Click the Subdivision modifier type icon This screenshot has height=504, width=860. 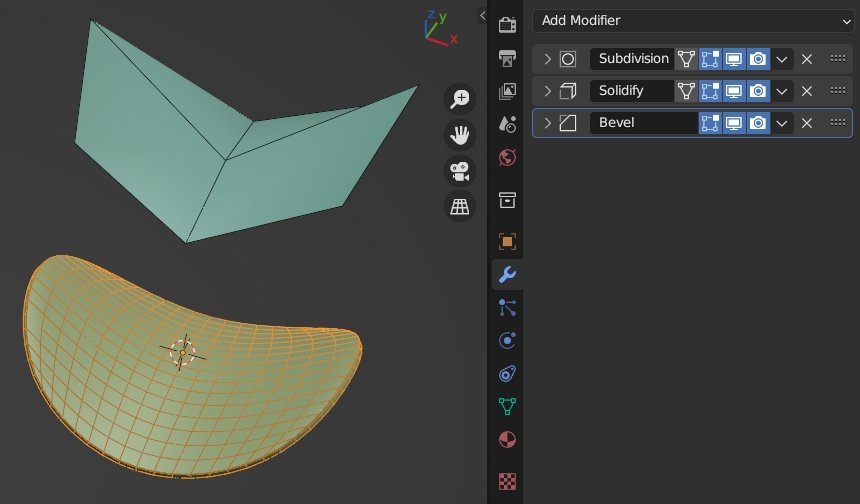point(568,59)
